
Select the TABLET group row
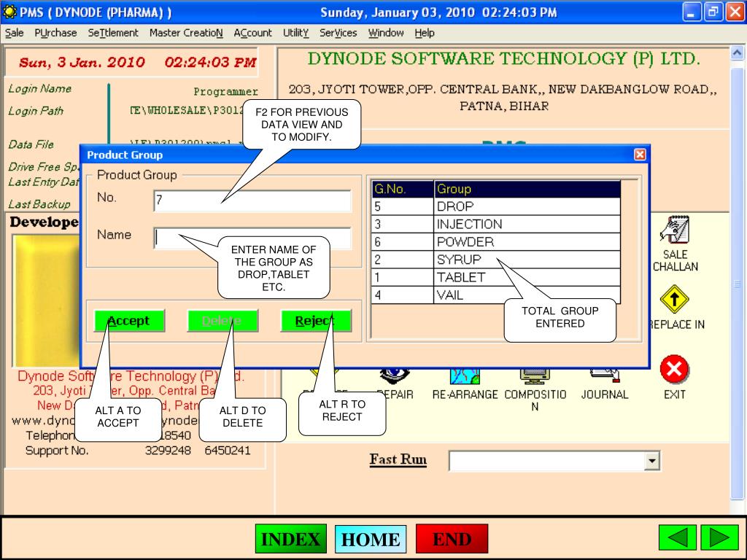pyautogui.click(x=496, y=277)
